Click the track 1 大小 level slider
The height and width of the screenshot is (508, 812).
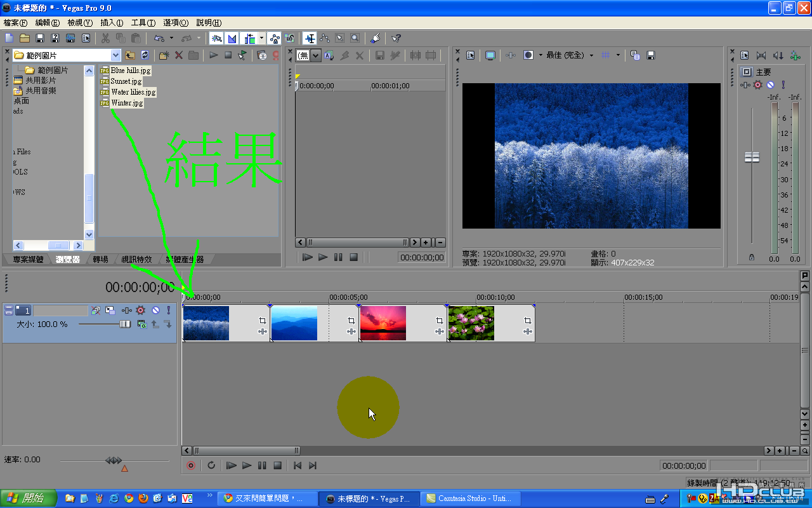pyautogui.click(x=125, y=324)
